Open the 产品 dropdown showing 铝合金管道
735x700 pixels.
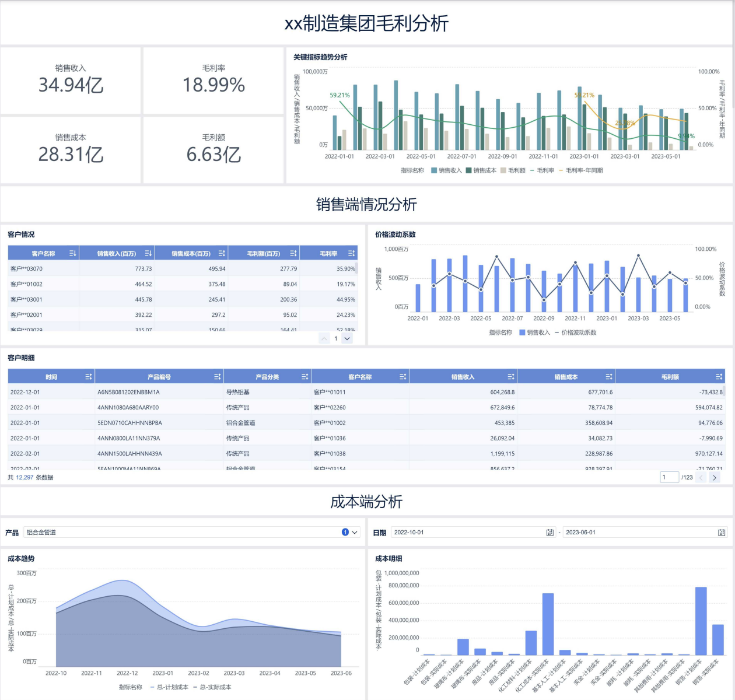coord(192,532)
